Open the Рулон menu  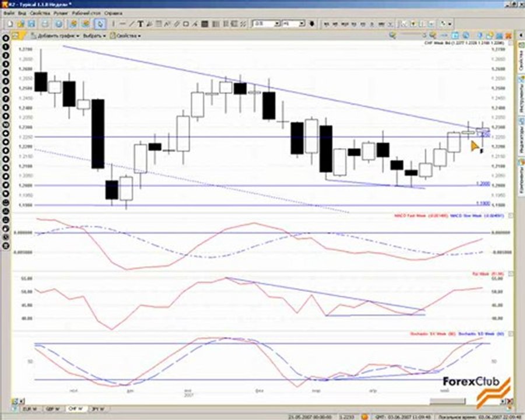61,13
